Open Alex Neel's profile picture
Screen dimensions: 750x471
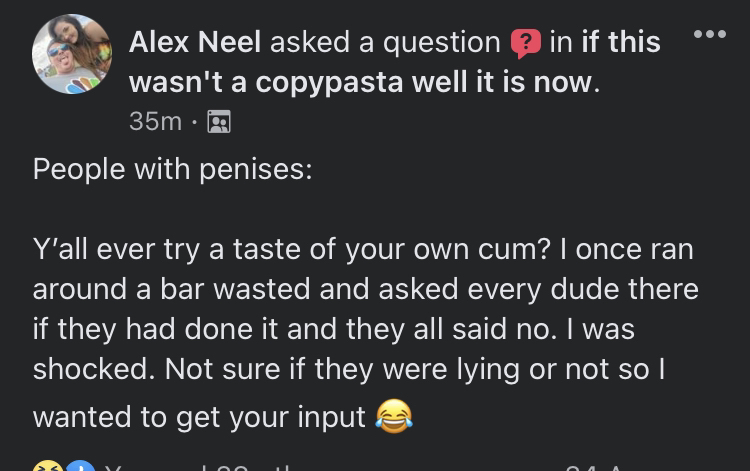72,54
